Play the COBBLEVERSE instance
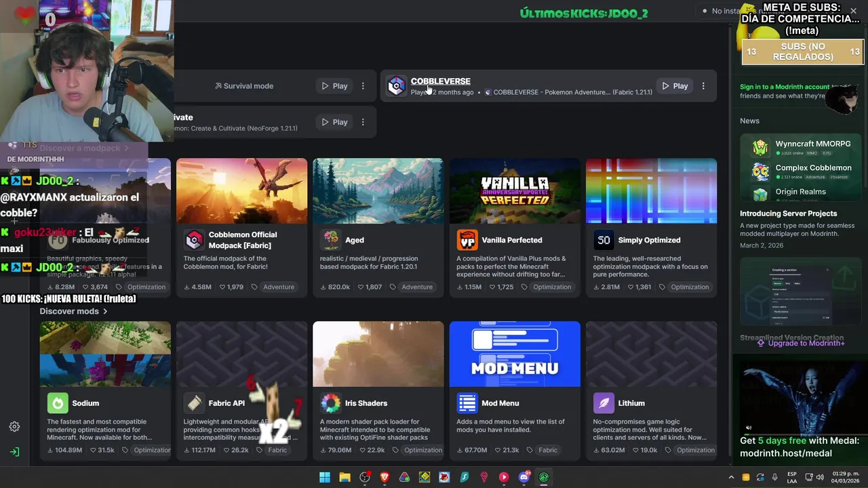This screenshot has height=488, width=868. click(675, 86)
